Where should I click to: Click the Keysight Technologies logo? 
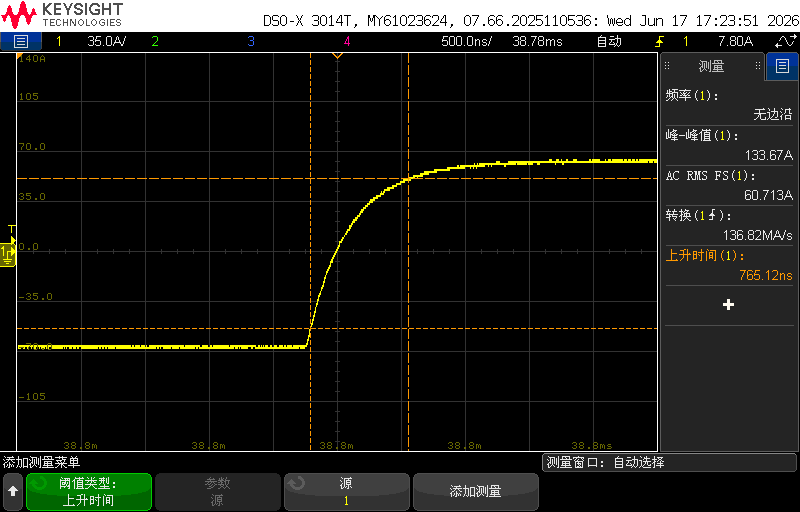click(x=62, y=15)
